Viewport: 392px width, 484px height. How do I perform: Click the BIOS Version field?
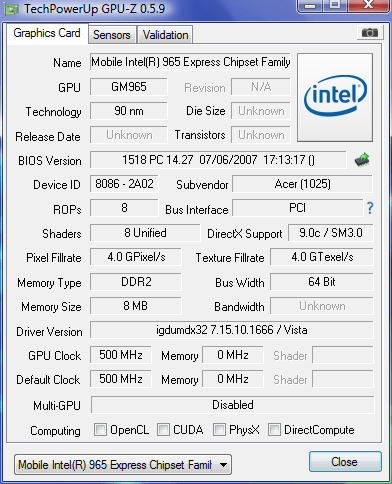(x=218, y=160)
